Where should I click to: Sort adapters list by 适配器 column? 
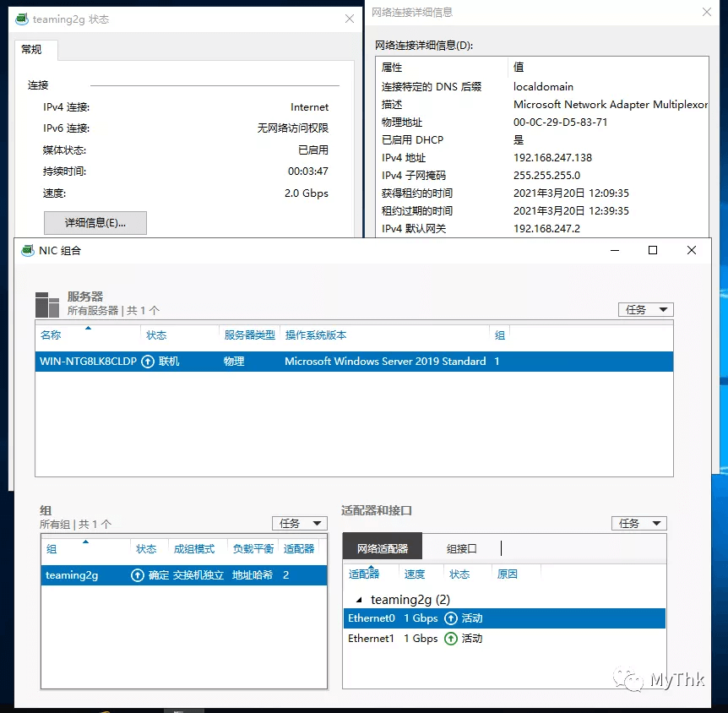364,574
